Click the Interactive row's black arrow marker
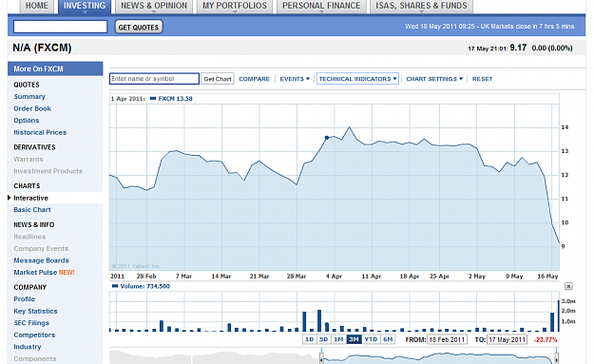The width and height of the screenshot is (594, 364). coord(10,198)
